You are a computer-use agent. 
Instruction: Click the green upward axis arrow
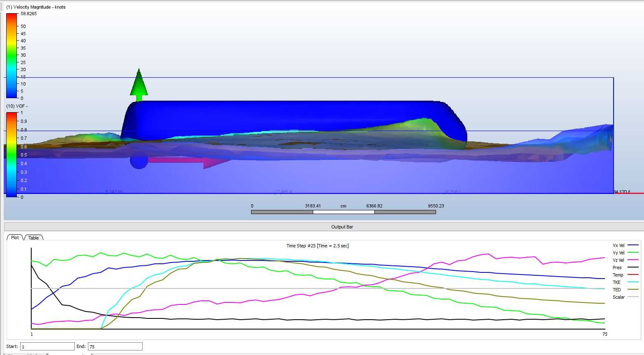[139, 85]
